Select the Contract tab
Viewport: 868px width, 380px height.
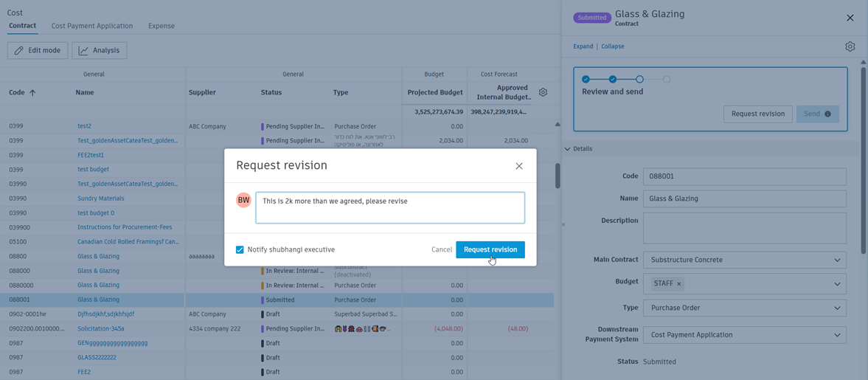23,26
